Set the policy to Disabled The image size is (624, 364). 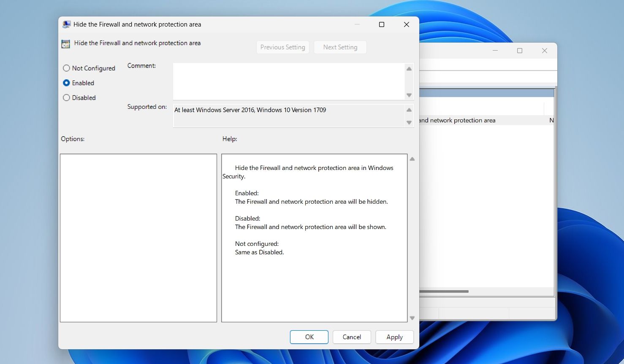(67, 98)
